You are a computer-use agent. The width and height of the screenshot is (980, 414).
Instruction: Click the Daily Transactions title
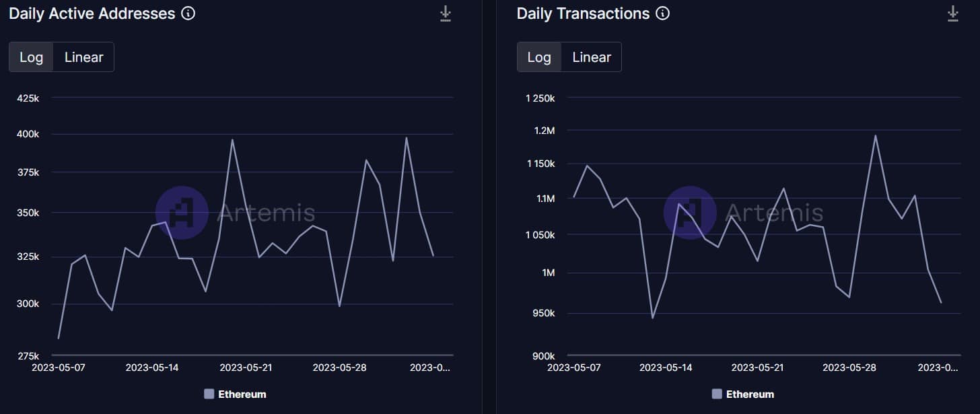pos(583,13)
